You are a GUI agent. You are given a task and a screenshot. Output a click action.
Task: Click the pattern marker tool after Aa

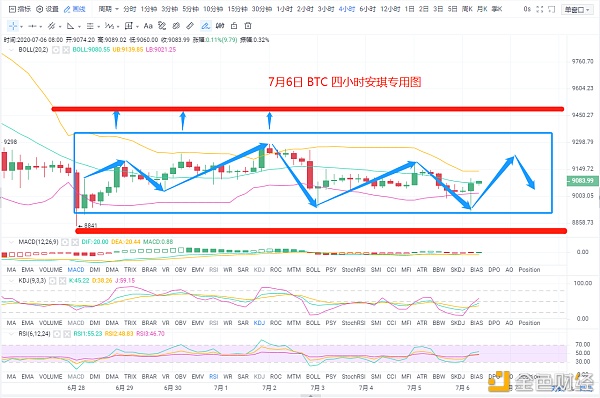(162, 26)
